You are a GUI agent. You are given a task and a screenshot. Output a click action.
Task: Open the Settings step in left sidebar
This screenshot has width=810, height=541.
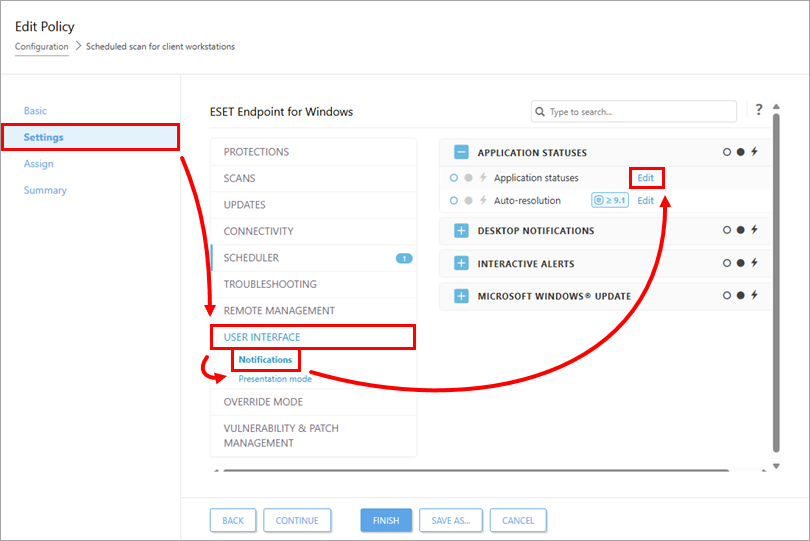44,137
